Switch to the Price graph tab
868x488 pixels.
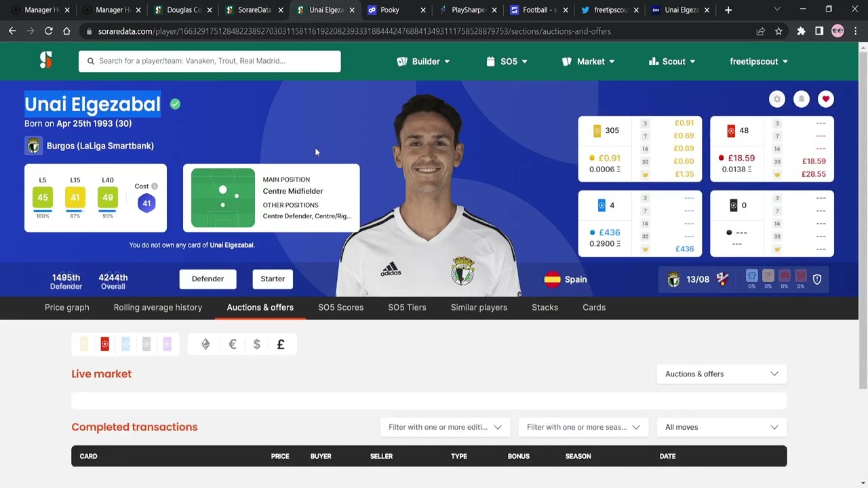click(x=67, y=308)
